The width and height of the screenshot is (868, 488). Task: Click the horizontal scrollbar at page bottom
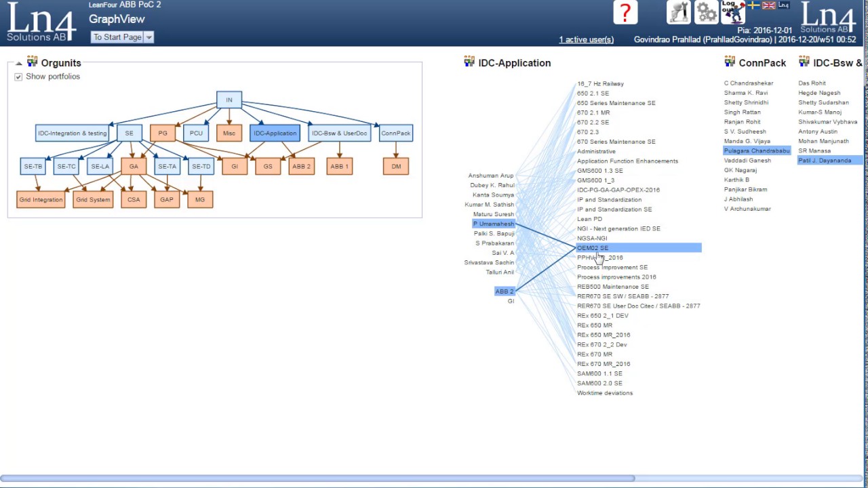click(319, 479)
